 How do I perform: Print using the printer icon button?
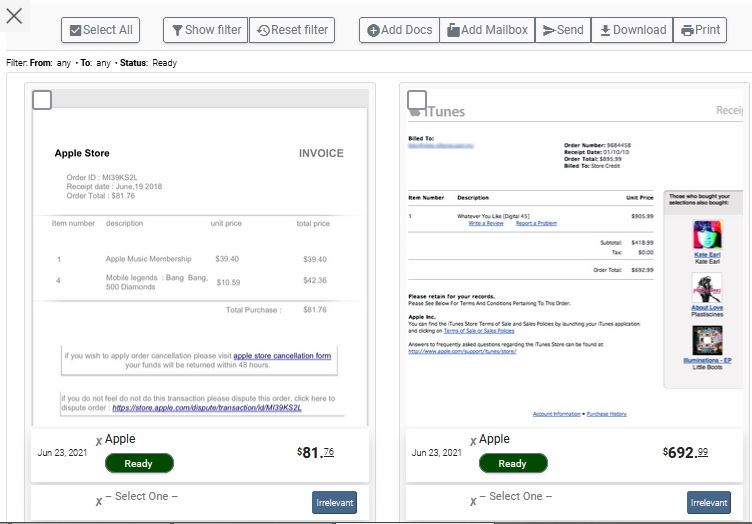[x=700, y=30]
